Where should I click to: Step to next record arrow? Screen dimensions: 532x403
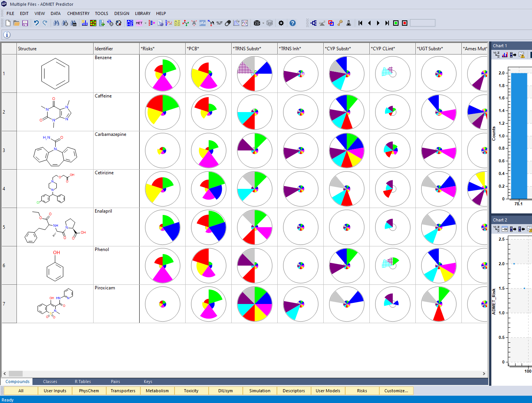coord(378,23)
